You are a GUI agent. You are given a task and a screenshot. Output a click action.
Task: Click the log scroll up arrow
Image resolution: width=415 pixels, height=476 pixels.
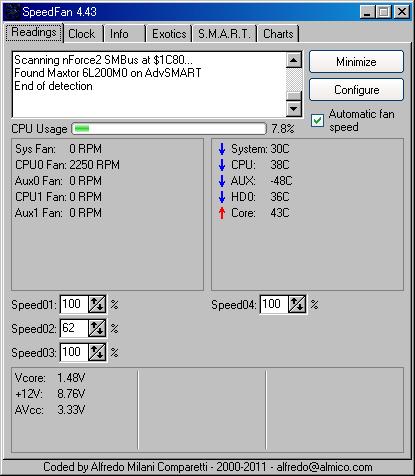(x=294, y=60)
